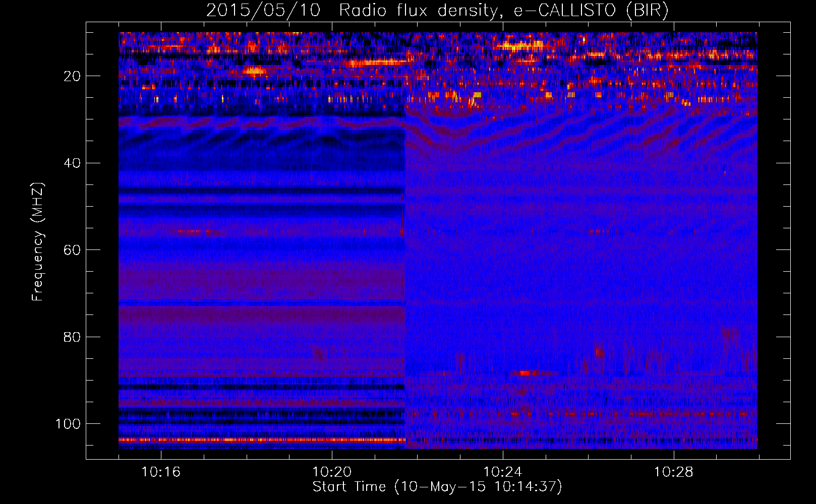Click the plot title '2015/05/10 Radio flux density, e-CALLISTO (BIR)'
The width and height of the screenshot is (816, 504).
(x=437, y=11)
